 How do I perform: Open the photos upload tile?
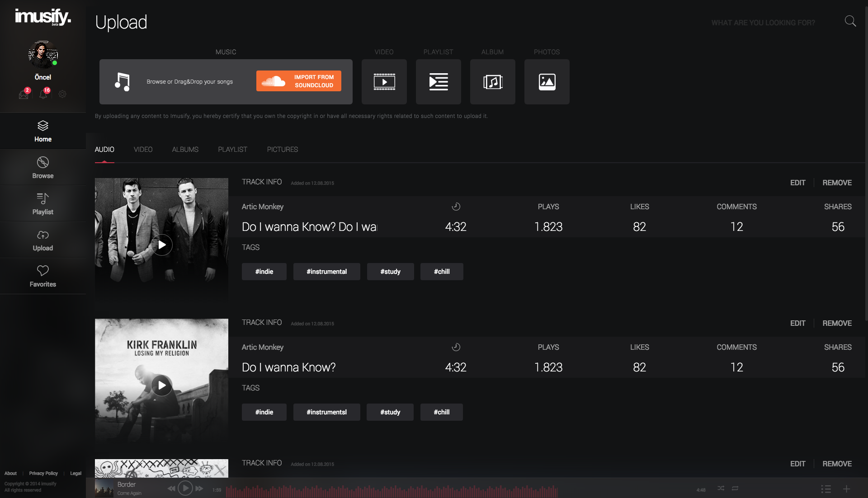click(x=547, y=82)
